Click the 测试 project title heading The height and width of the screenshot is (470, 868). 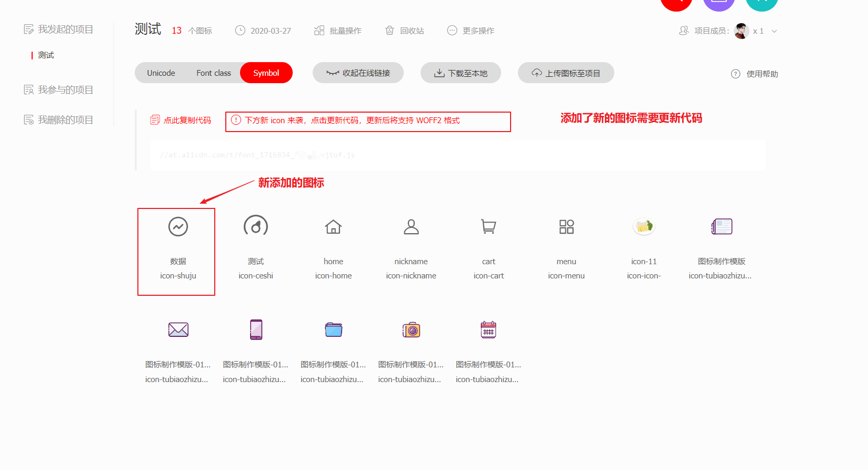tap(148, 29)
